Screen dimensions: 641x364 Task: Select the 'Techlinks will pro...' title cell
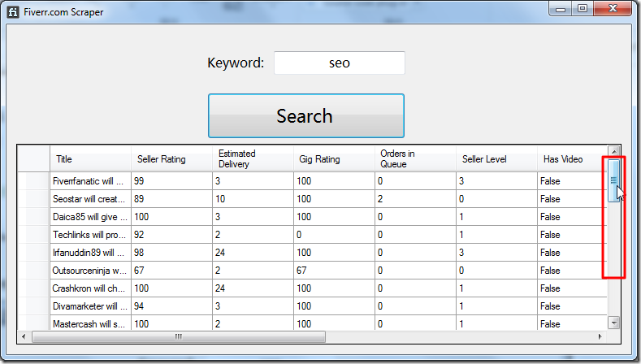(x=90, y=235)
